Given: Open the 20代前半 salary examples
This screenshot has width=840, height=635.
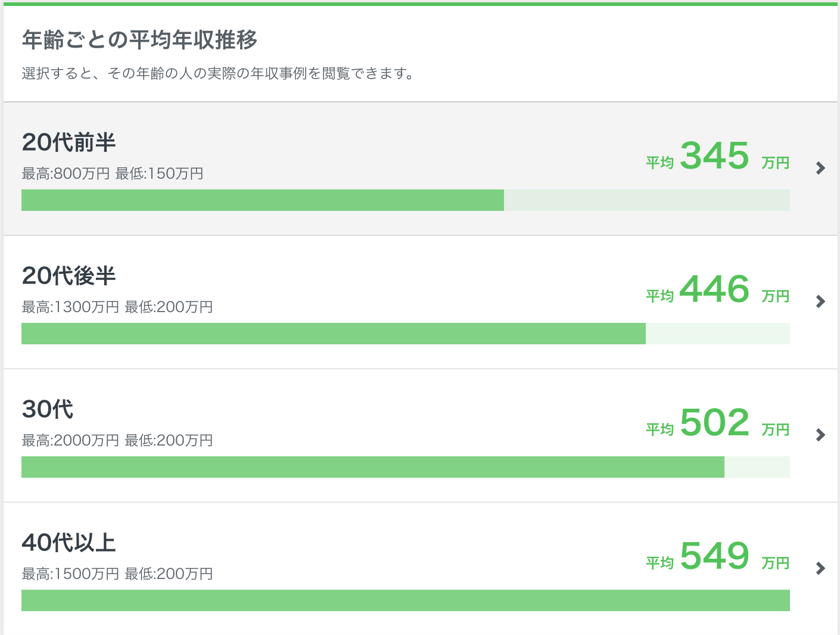Looking at the screenshot, I should pos(69,142).
